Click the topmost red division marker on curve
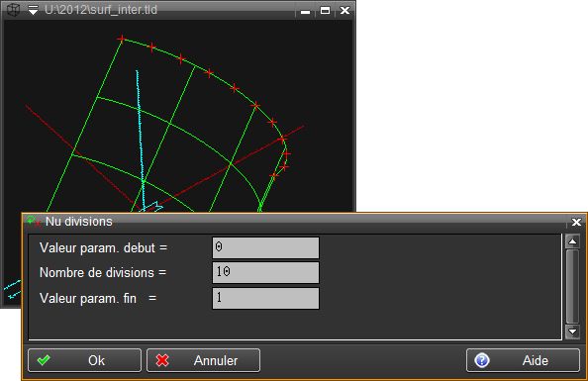Viewport: 588px width, 381px height. [x=121, y=39]
